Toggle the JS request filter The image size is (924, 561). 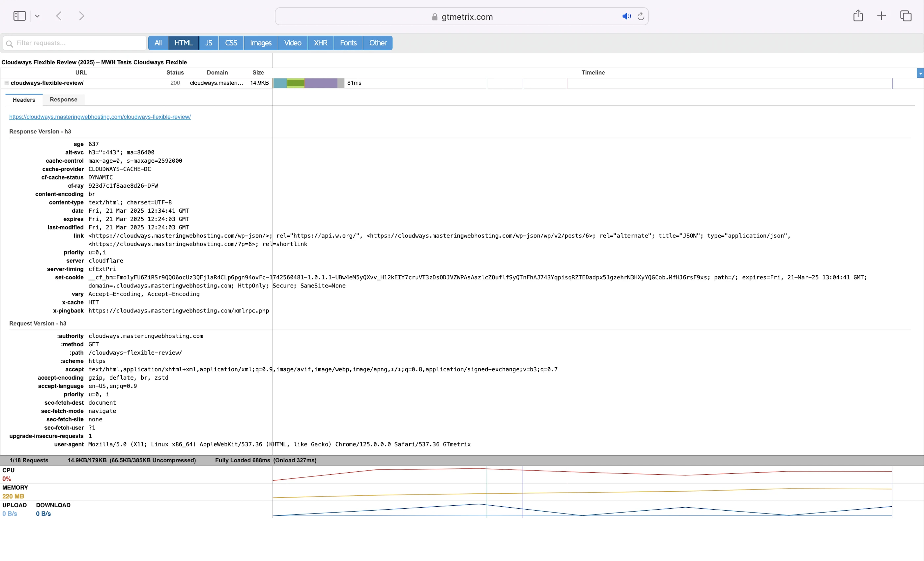tap(209, 43)
